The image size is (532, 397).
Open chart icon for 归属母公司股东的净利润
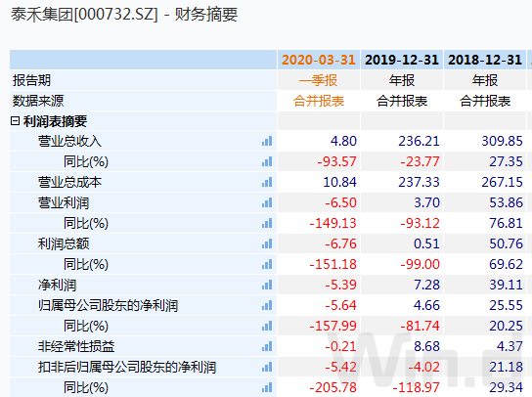[x=267, y=305]
